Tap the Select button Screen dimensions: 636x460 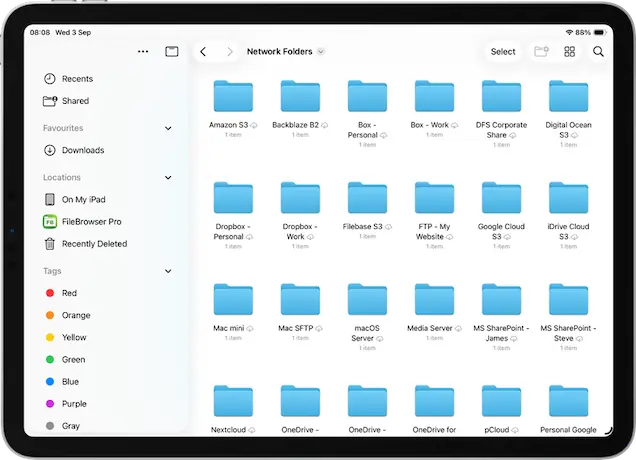[503, 52]
